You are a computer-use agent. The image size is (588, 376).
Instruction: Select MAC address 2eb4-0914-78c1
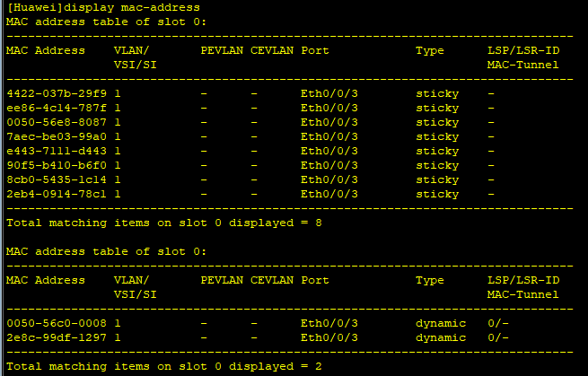(x=57, y=194)
